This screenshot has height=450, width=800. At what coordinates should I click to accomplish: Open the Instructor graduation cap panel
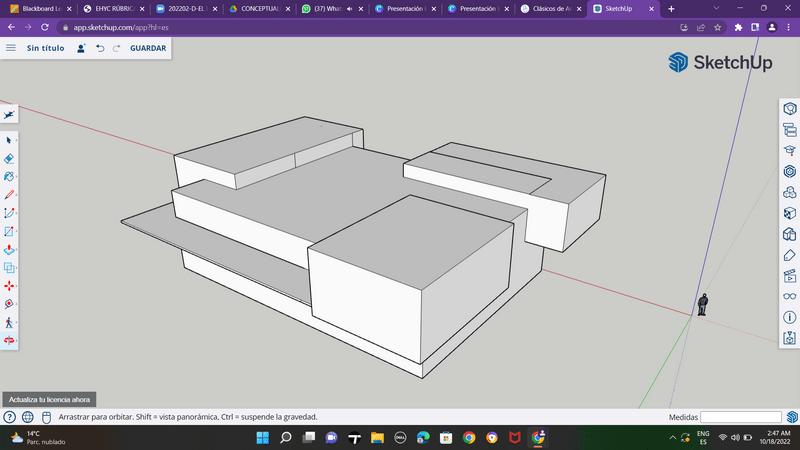coord(790,151)
